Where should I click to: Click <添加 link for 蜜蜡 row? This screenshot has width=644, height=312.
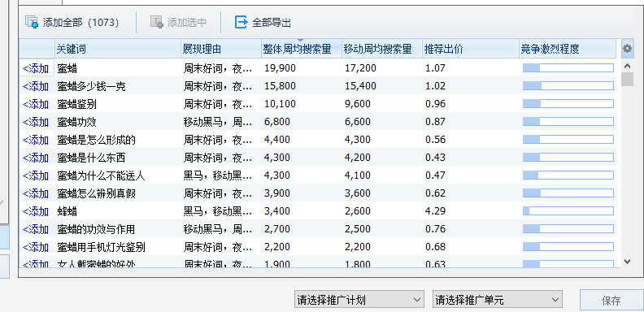pos(36,68)
